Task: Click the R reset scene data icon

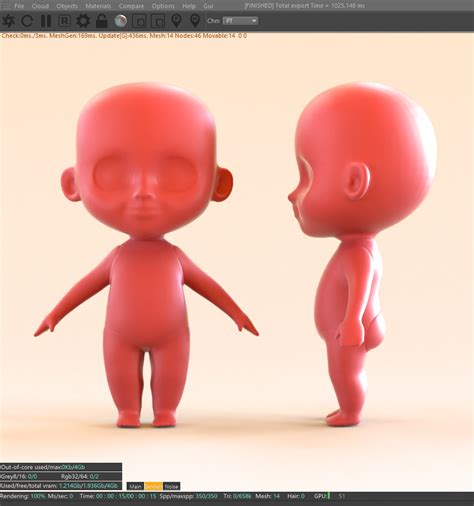Action: (64, 21)
